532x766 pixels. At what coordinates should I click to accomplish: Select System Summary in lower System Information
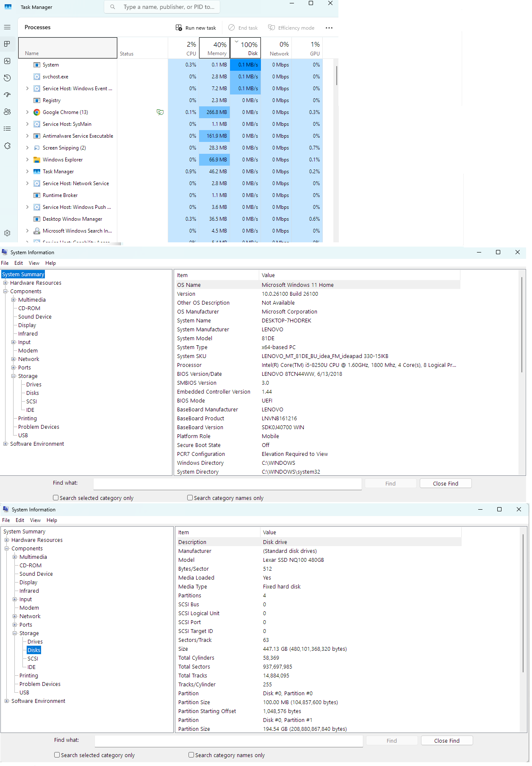24,532
